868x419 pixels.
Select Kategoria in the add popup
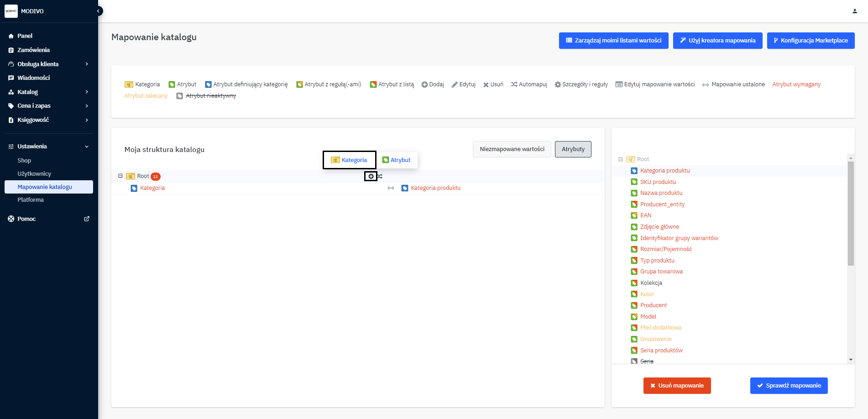point(349,160)
